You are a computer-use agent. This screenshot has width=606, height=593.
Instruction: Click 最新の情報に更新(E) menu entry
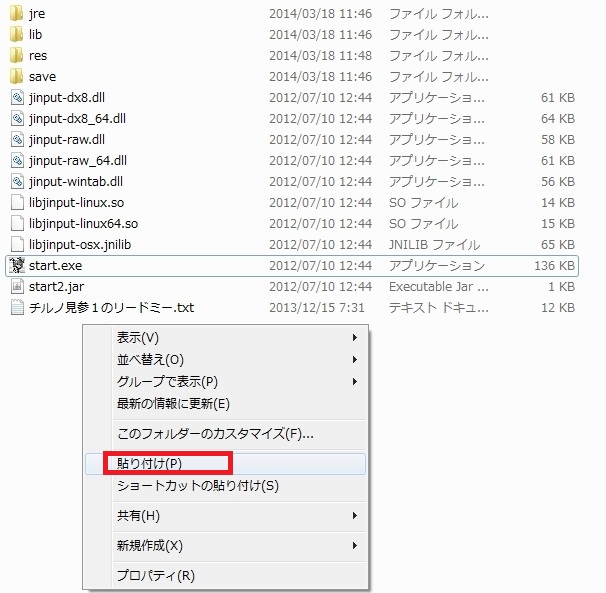click(x=173, y=404)
